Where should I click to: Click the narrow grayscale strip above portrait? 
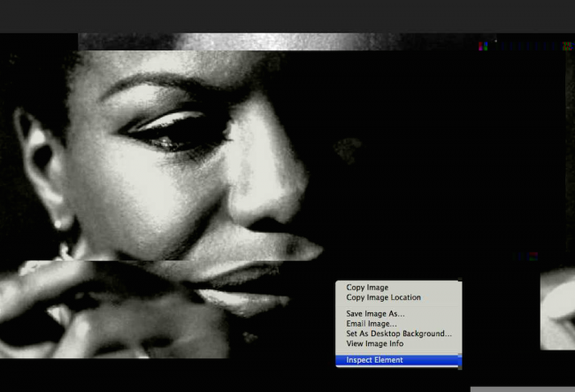coord(221,42)
